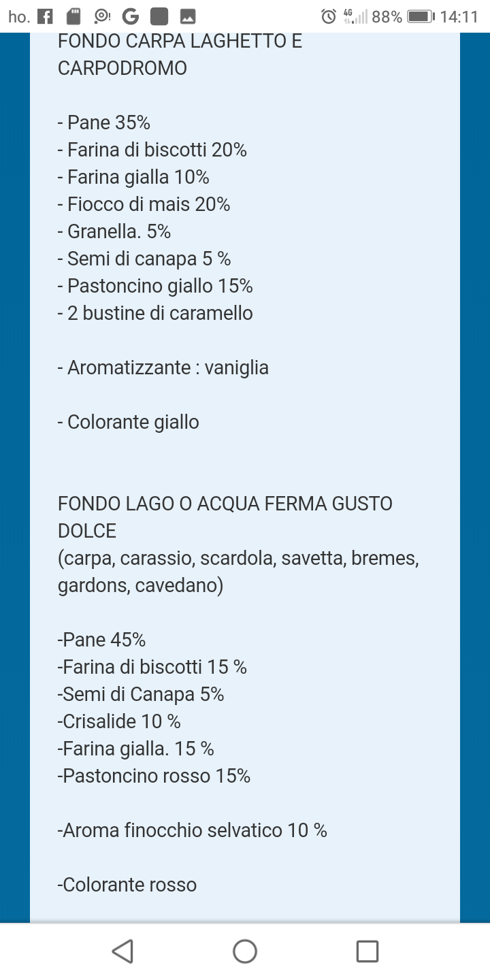Tap the Android back navigation triangle
Image resolution: width=490 pixels, height=980 pixels.
(x=122, y=951)
